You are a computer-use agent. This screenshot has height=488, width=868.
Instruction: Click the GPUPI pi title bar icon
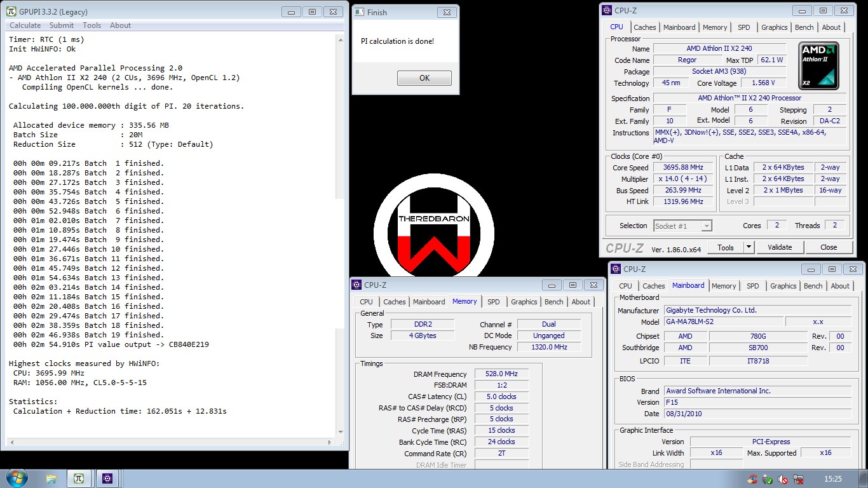(10, 11)
